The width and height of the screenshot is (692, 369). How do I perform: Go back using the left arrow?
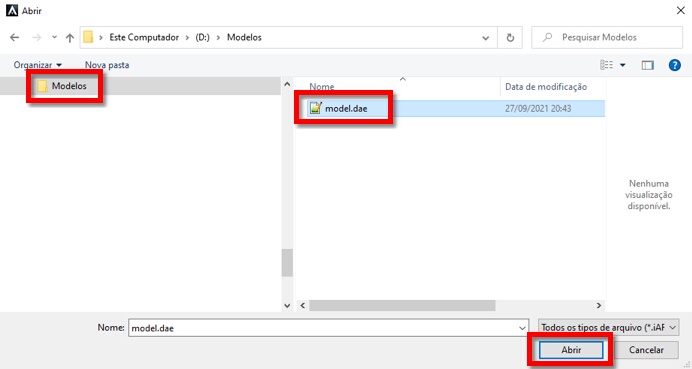click(15, 38)
